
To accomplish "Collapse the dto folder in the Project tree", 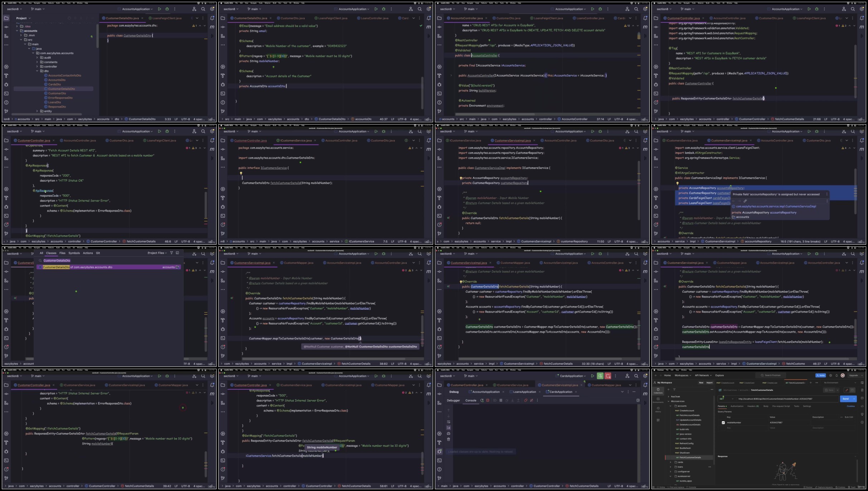I will point(37,71).
